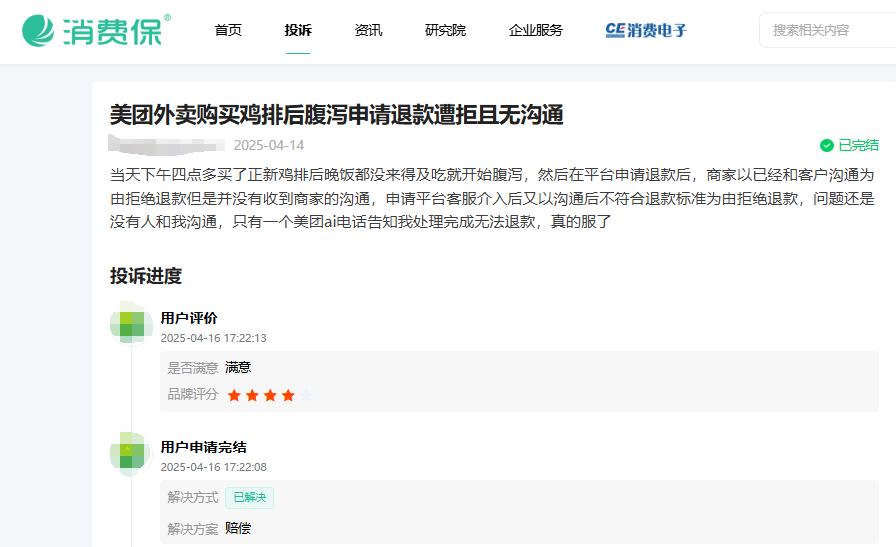The width and height of the screenshot is (896, 547).
Task: Click the 已完结 status text
Action: coord(858,146)
